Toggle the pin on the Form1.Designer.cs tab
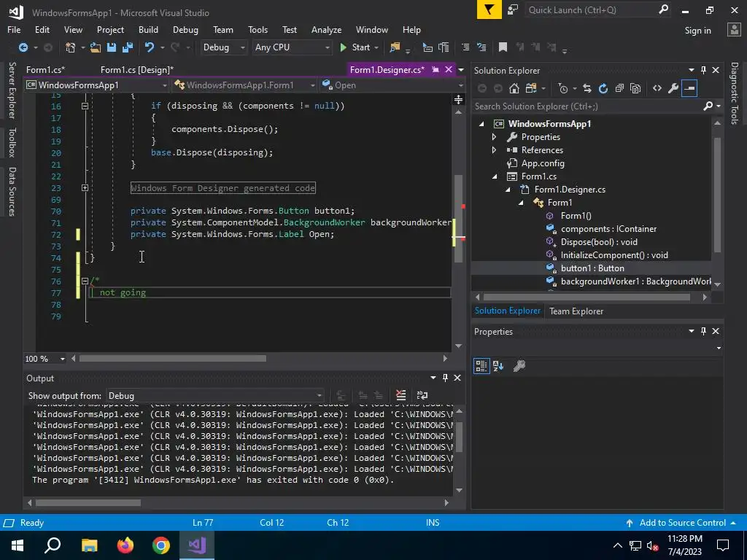Image resolution: width=747 pixels, height=560 pixels. coord(436,69)
